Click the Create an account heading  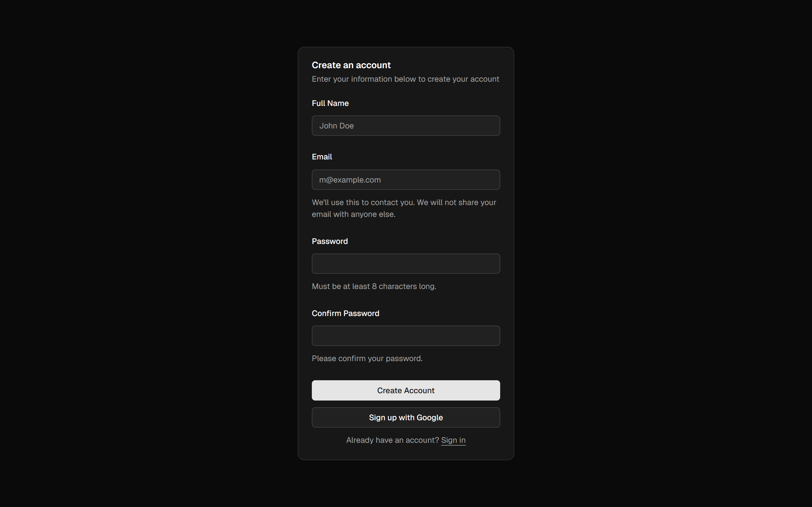[x=351, y=65]
